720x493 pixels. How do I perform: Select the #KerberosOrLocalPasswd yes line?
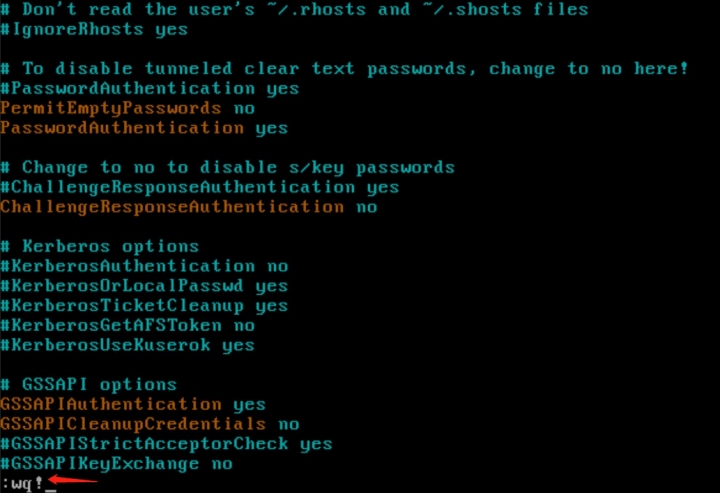[144, 286]
